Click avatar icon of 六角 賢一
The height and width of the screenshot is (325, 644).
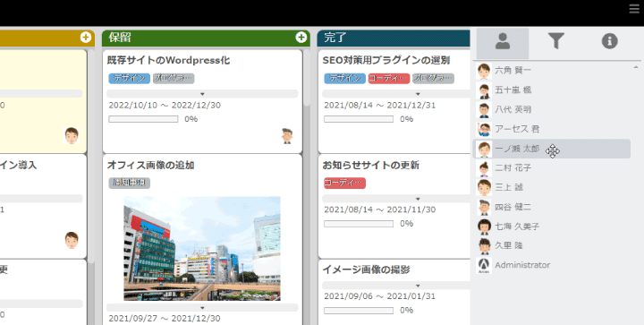pyautogui.click(x=484, y=71)
